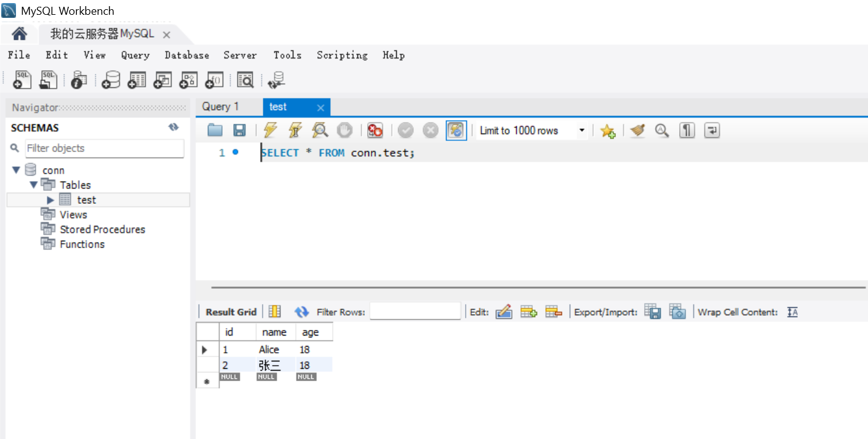Viewport: 868px width, 439px height.
Task: Run EXPLAIN on current statement icon
Action: coord(320,130)
